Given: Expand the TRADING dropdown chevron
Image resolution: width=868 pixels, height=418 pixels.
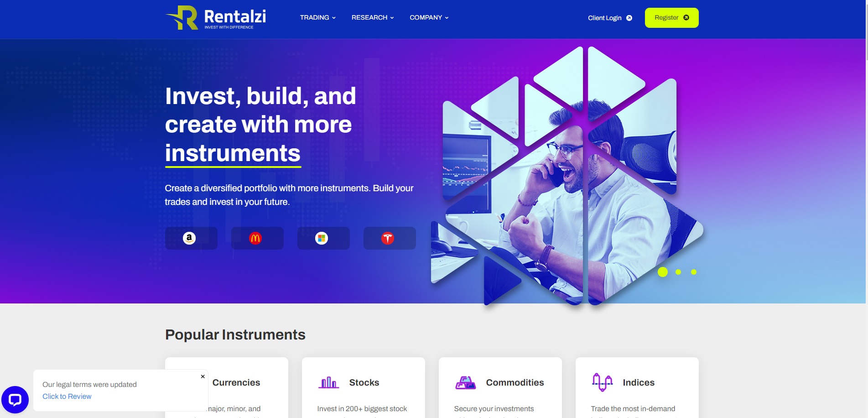Looking at the screenshot, I should [x=334, y=18].
